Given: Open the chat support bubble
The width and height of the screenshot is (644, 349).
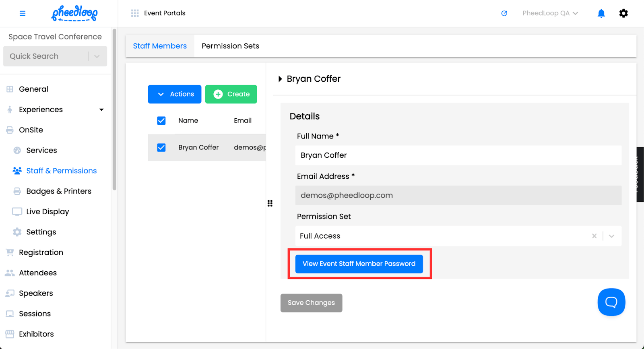Looking at the screenshot, I should point(611,302).
